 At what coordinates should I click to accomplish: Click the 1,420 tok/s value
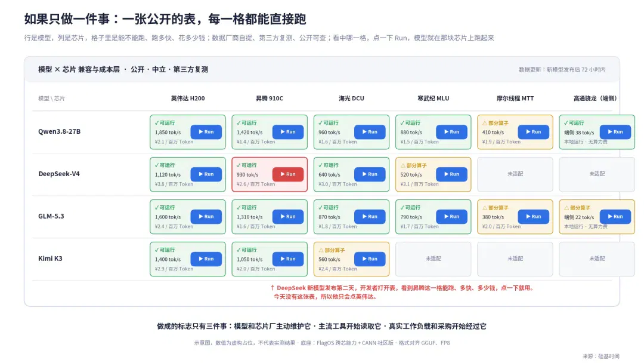(250, 133)
